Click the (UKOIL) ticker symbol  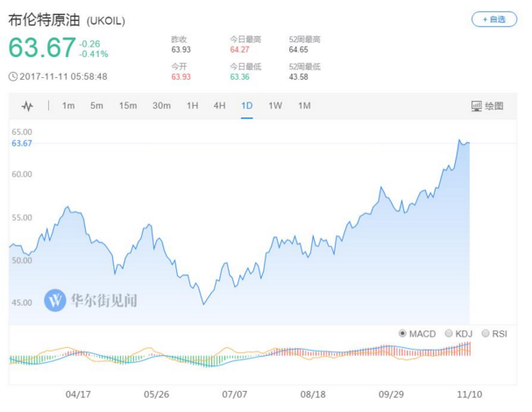point(106,21)
